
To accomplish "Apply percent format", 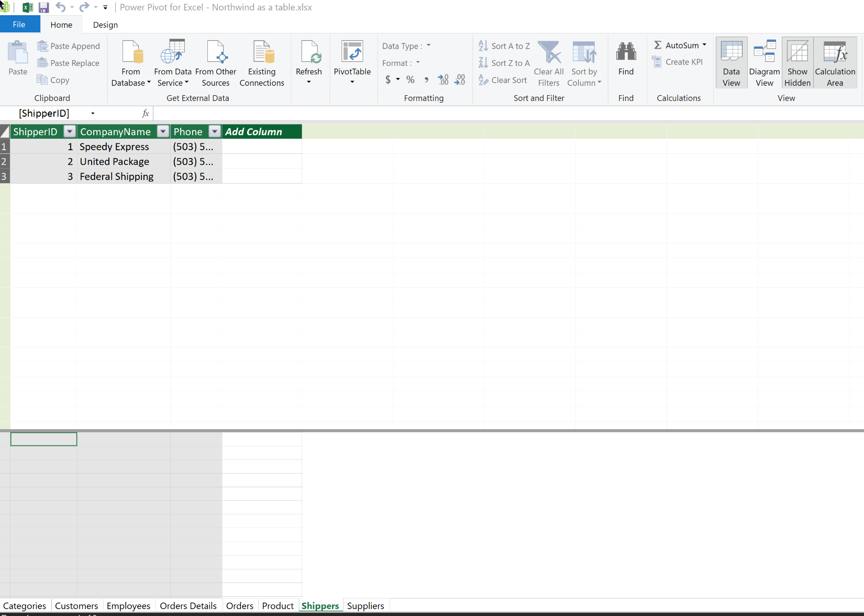I will point(411,80).
